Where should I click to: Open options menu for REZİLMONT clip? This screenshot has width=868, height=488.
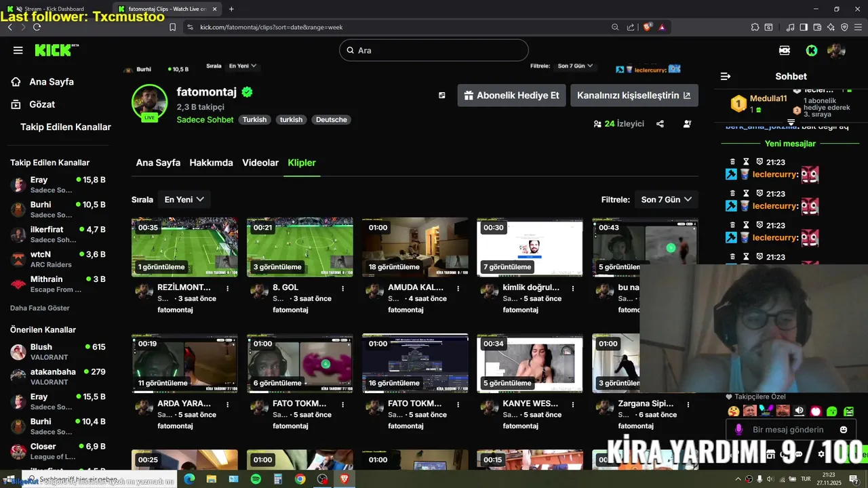point(228,288)
